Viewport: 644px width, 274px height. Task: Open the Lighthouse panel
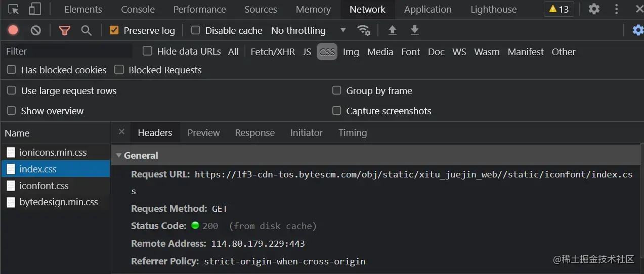point(494,9)
